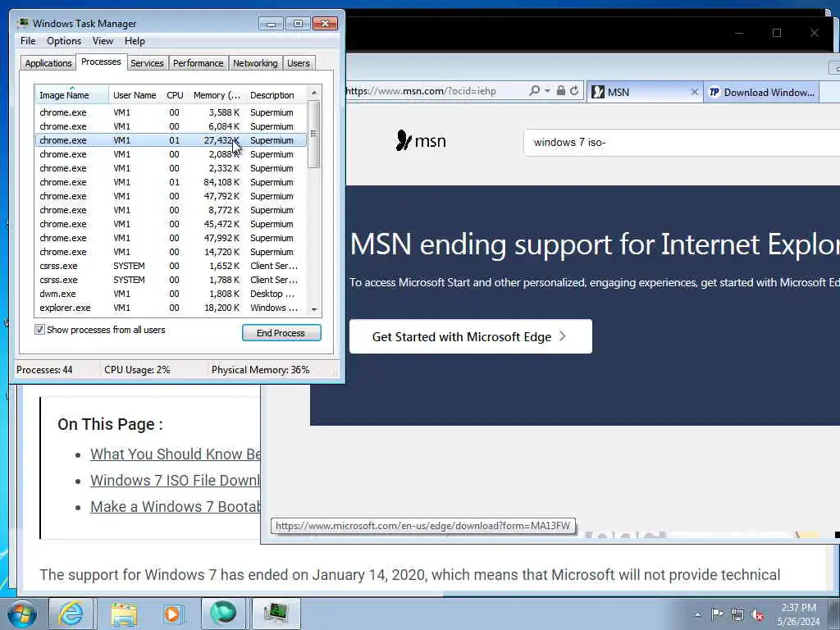Open Windows 7 ISO File Download link
Image resolution: width=840 pixels, height=630 pixels.
point(176,480)
